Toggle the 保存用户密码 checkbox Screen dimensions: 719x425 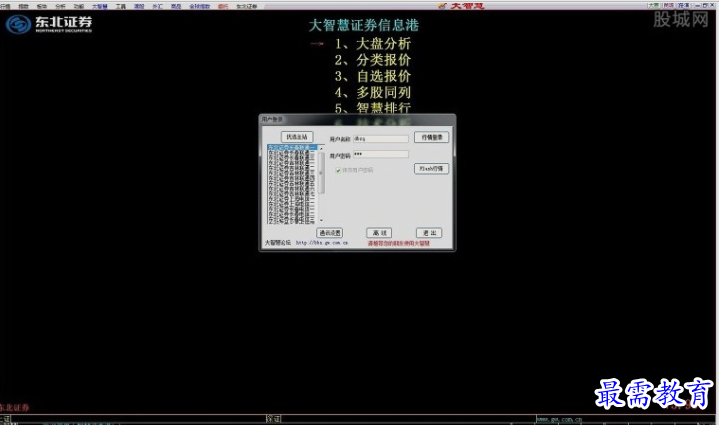[338, 170]
